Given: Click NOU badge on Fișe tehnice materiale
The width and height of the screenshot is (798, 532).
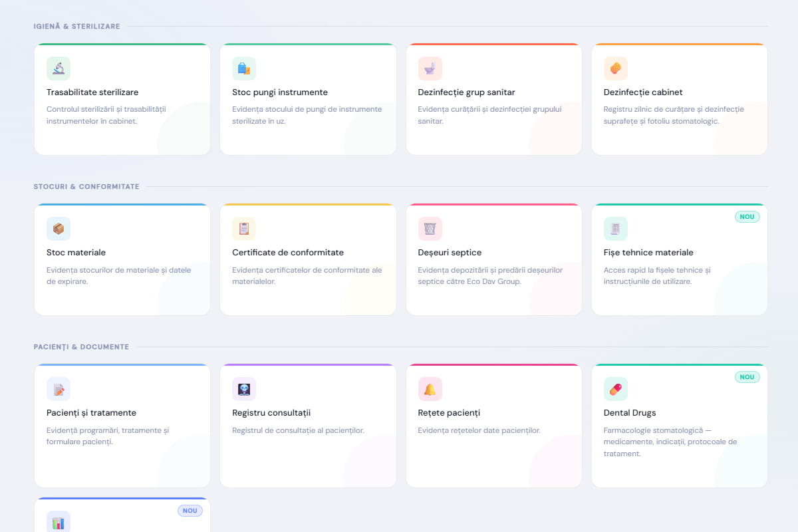Looking at the screenshot, I should tap(747, 217).
